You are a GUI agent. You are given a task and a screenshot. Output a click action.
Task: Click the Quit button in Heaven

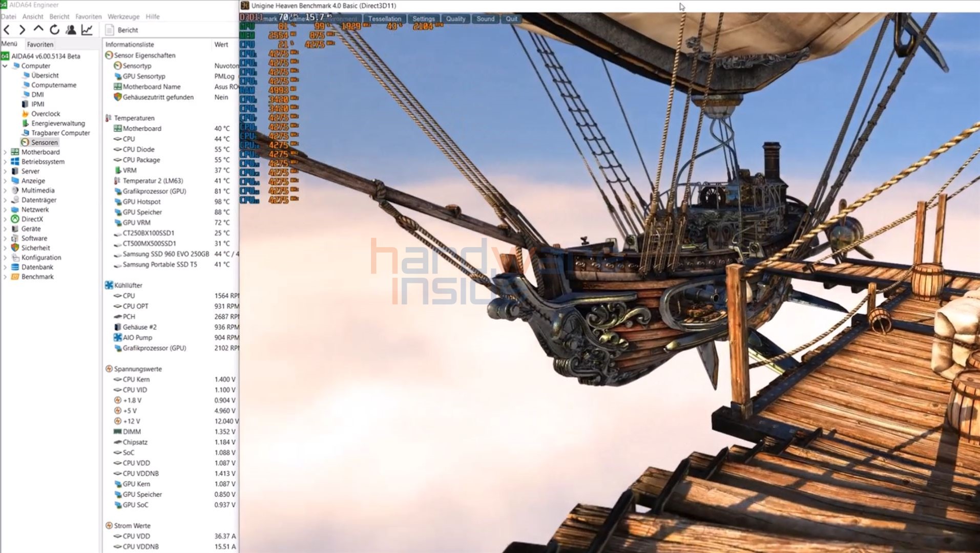511,19
